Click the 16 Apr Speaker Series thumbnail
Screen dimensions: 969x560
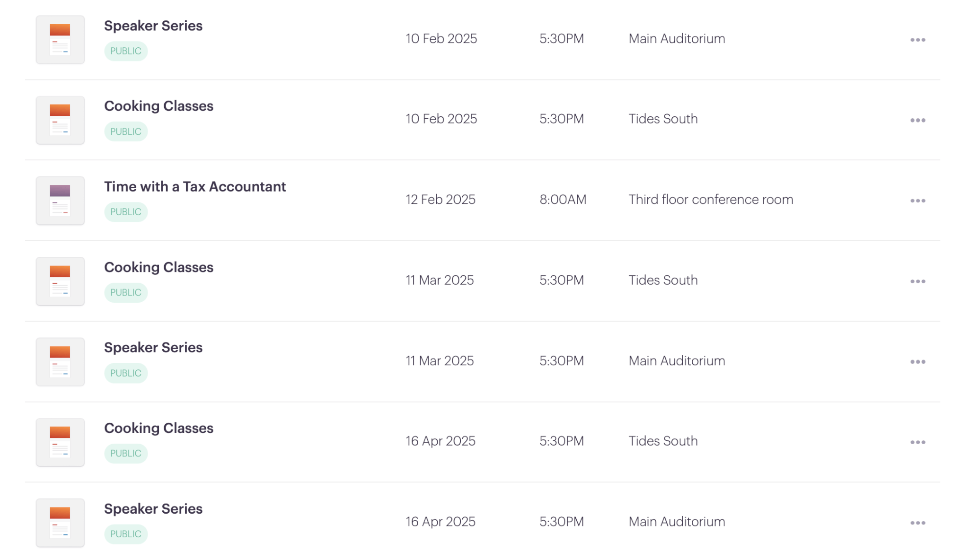pyautogui.click(x=60, y=523)
